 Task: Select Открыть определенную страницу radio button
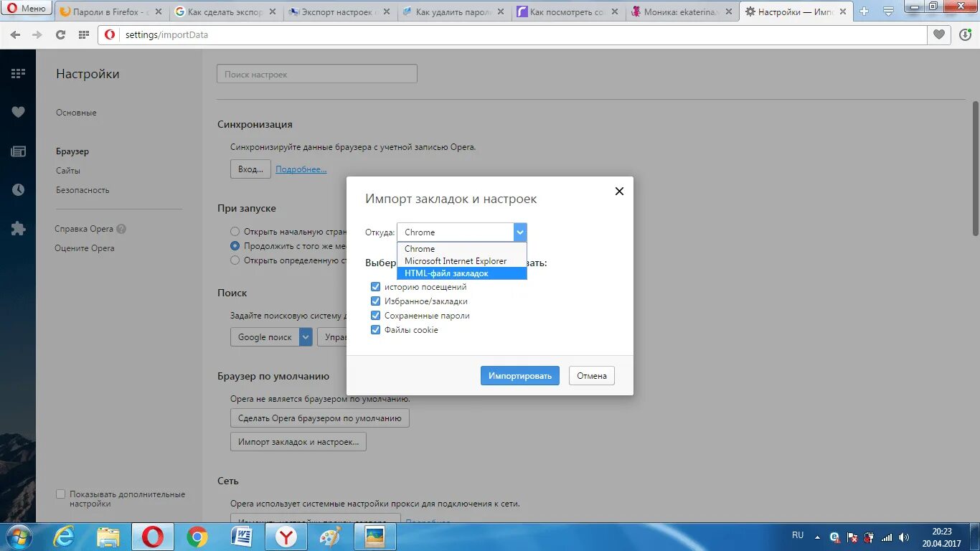pos(235,260)
